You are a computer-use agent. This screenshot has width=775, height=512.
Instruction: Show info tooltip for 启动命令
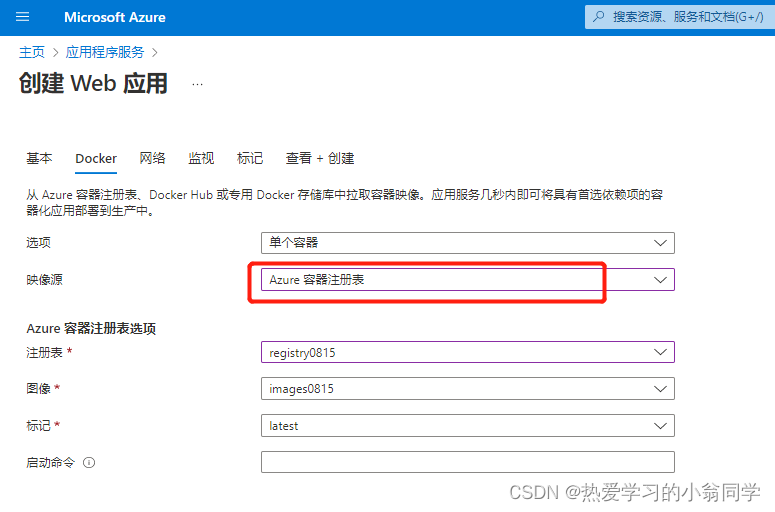89,463
